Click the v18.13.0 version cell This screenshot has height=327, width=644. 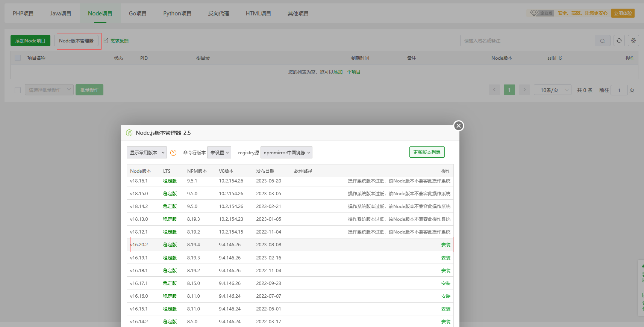[x=139, y=219]
